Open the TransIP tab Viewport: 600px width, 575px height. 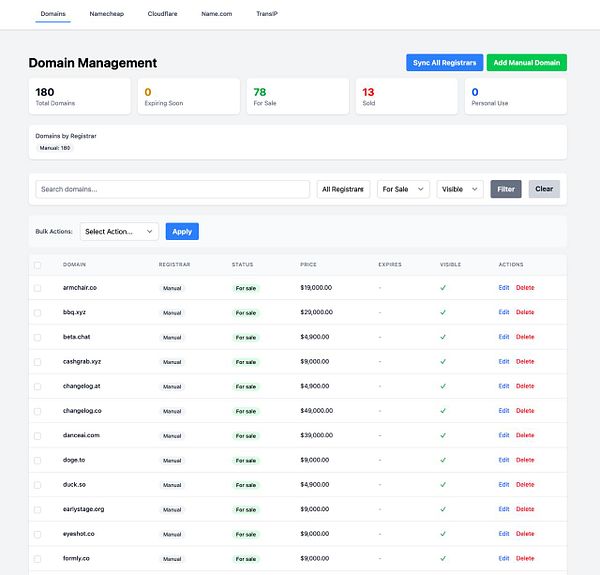(x=267, y=14)
